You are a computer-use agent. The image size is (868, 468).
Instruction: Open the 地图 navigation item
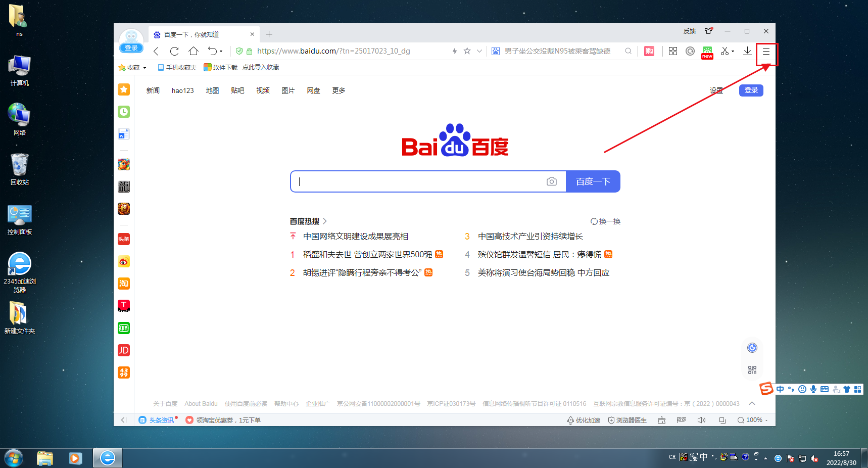(212, 90)
